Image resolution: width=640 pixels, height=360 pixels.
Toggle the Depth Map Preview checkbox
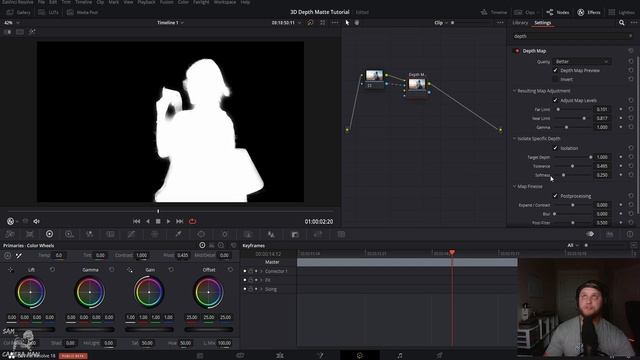pos(555,70)
